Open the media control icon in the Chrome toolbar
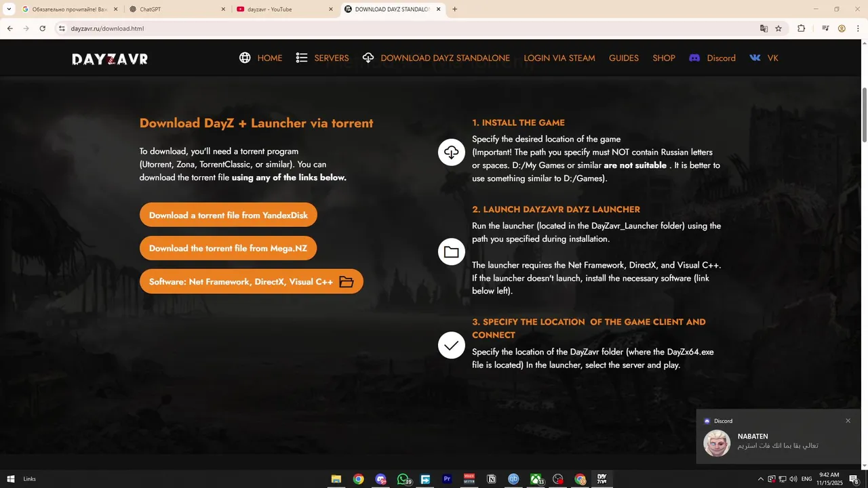868x488 pixels. click(x=825, y=28)
